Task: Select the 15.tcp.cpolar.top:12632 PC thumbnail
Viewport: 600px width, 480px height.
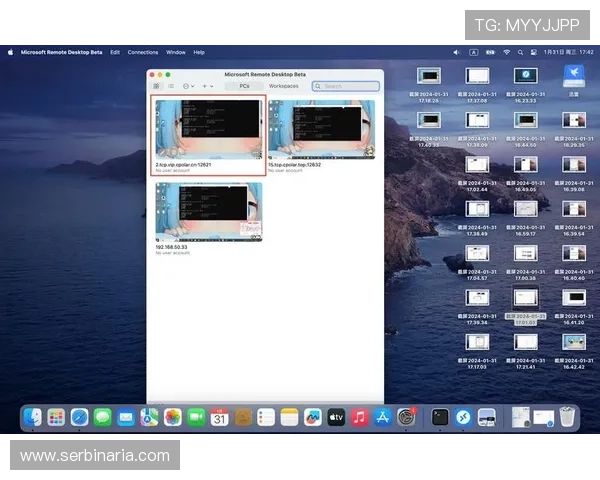Action: (321, 129)
